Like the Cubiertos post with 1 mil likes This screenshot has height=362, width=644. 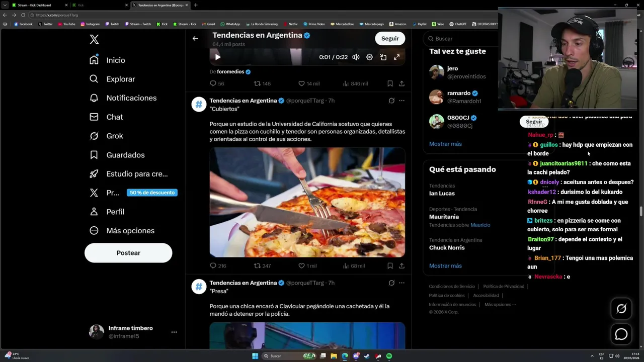pos(307,266)
